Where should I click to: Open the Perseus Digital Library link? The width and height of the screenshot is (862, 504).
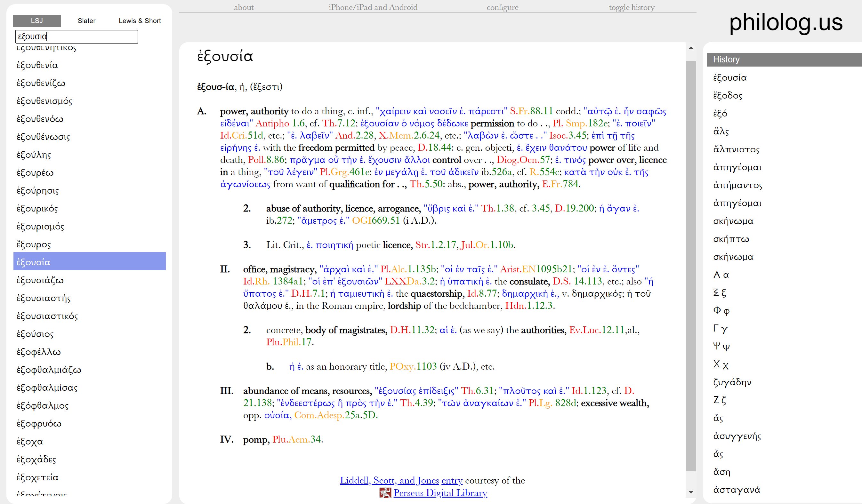[x=440, y=493]
